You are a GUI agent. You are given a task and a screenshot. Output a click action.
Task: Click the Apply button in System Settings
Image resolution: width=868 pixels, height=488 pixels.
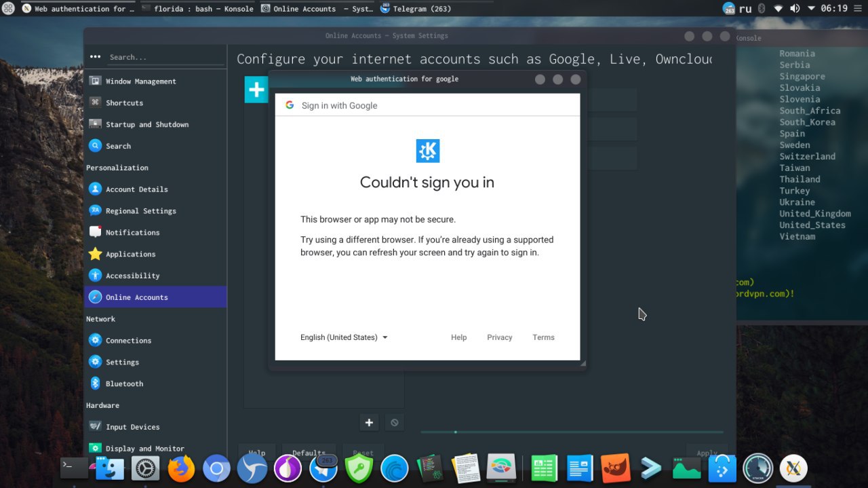tap(707, 453)
